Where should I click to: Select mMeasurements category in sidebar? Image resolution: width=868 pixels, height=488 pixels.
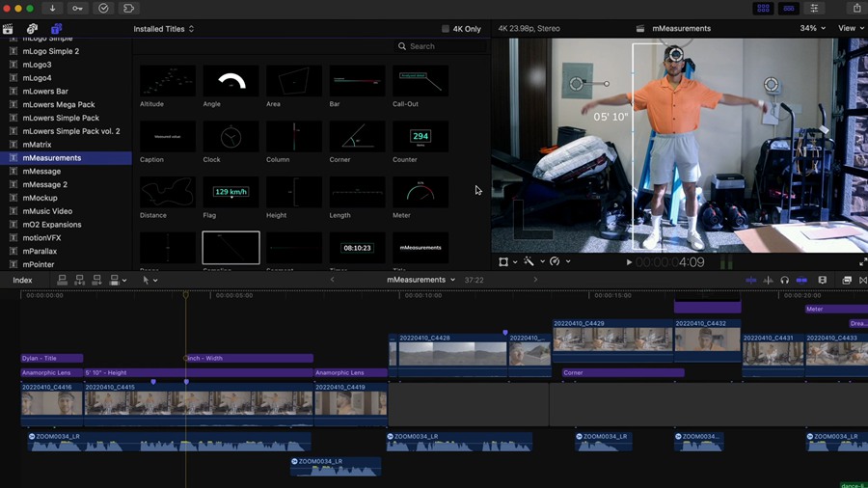pyautogui.click(x=66, y=158)
